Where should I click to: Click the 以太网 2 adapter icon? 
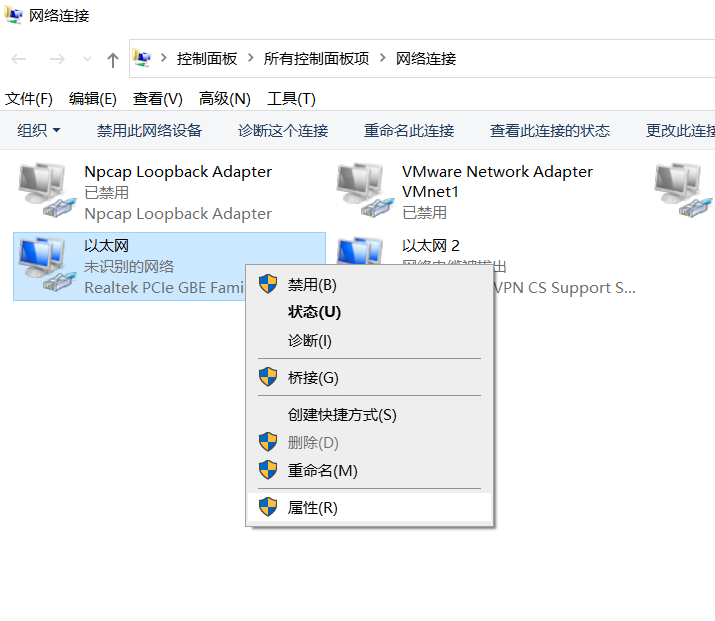pos(360,251)
